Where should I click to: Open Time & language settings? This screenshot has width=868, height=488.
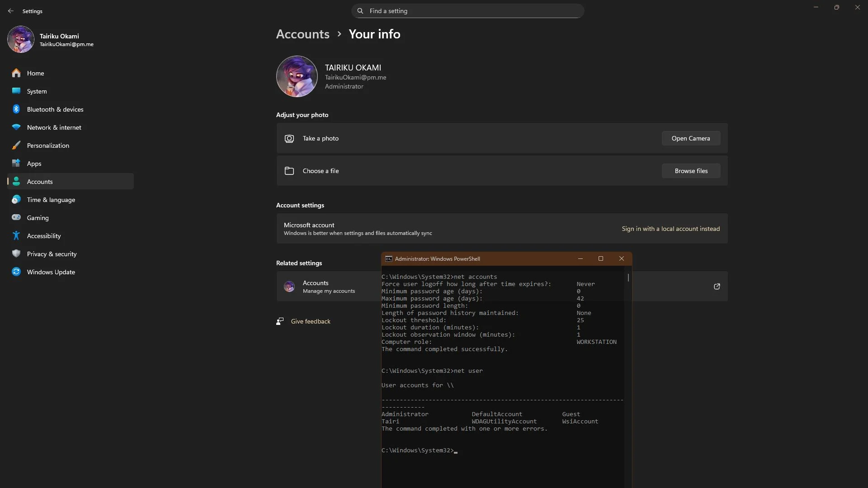[71, 200]
